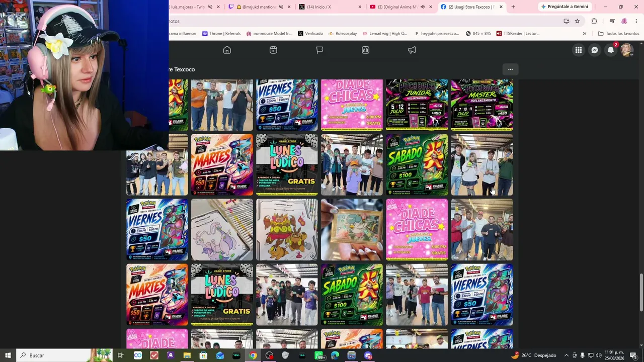Switch to the Original Anime MV tab
The image size is (644, 362).
(x=400, y=7)
